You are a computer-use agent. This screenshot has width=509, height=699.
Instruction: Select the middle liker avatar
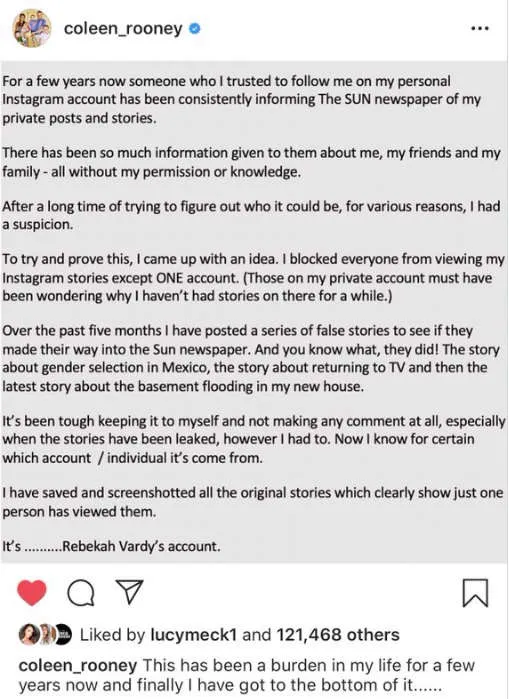click(46, 634)
